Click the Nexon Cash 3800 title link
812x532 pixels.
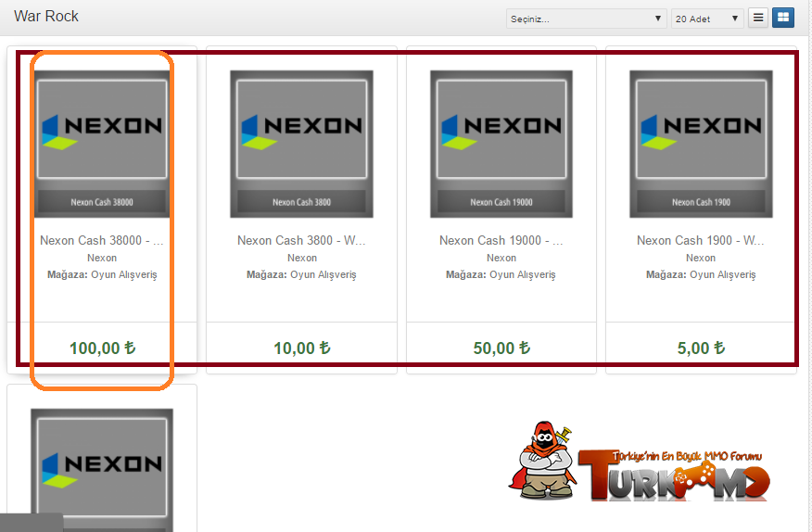point(301,240)
